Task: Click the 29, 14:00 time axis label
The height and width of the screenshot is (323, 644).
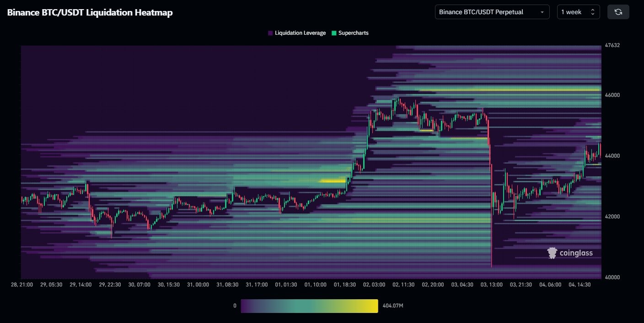Action: (80, 285)
